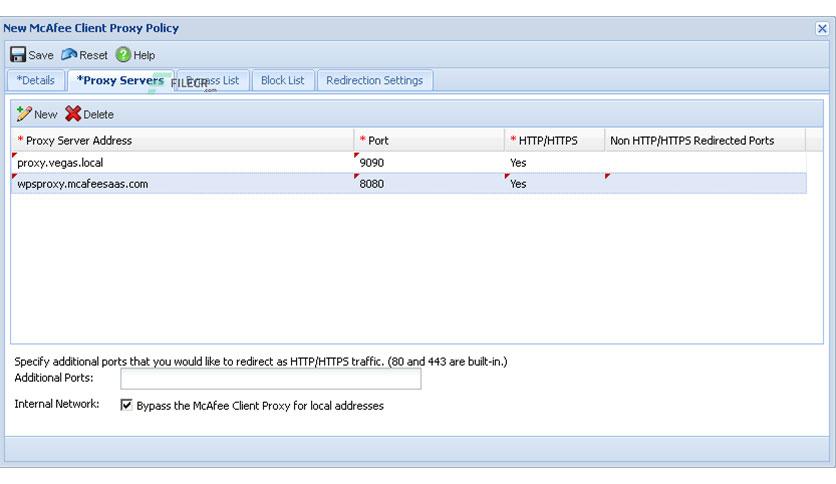The height and width of the screenshot is (484, 836).
Task: Click the port cell 9090
Action: 429,163
